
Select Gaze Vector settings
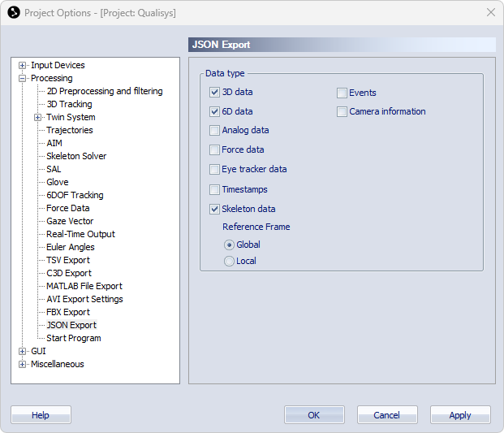click(x=70, y=221)
